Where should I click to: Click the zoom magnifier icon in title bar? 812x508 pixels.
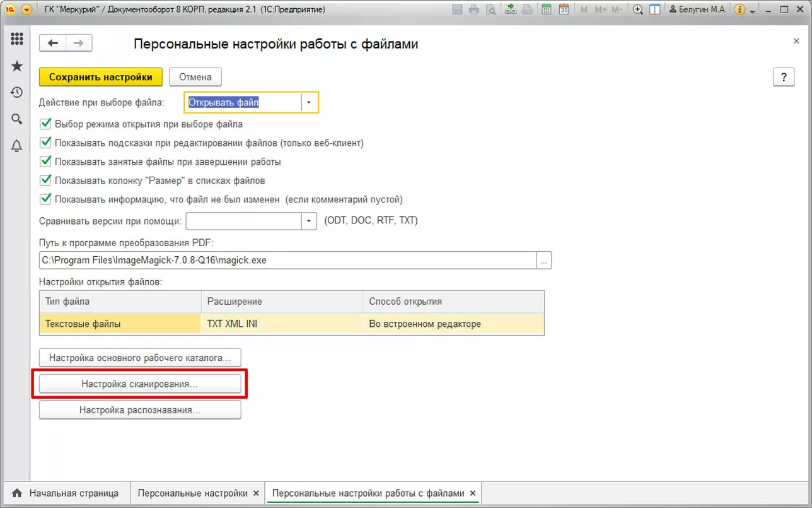[x=638, y=9]
